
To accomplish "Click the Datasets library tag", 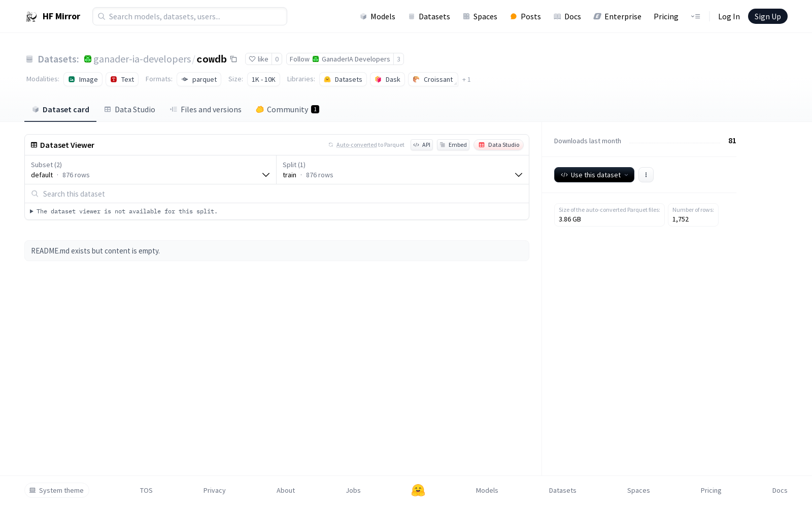I will (x=343, y=79).
